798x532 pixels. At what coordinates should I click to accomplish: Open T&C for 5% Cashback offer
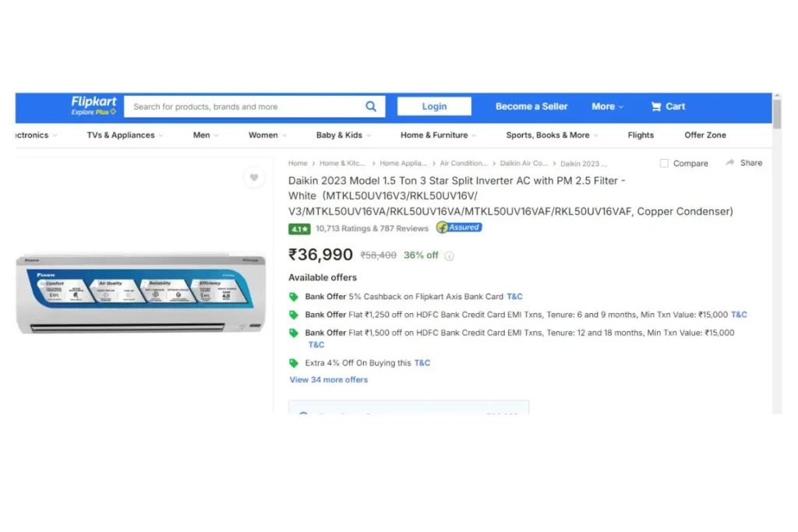tap(514, 297)
